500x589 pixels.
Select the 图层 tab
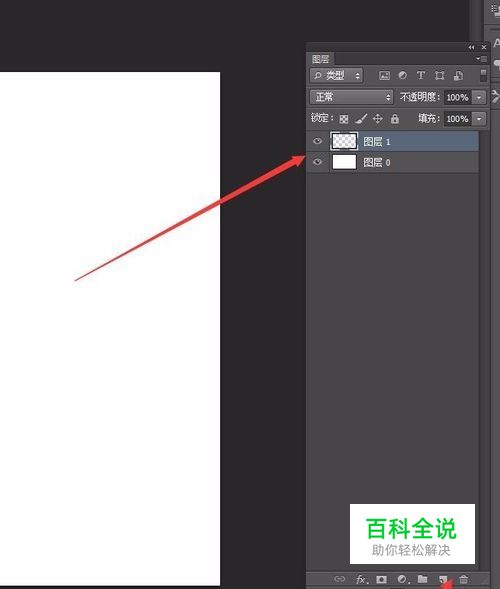click(320, 59)
